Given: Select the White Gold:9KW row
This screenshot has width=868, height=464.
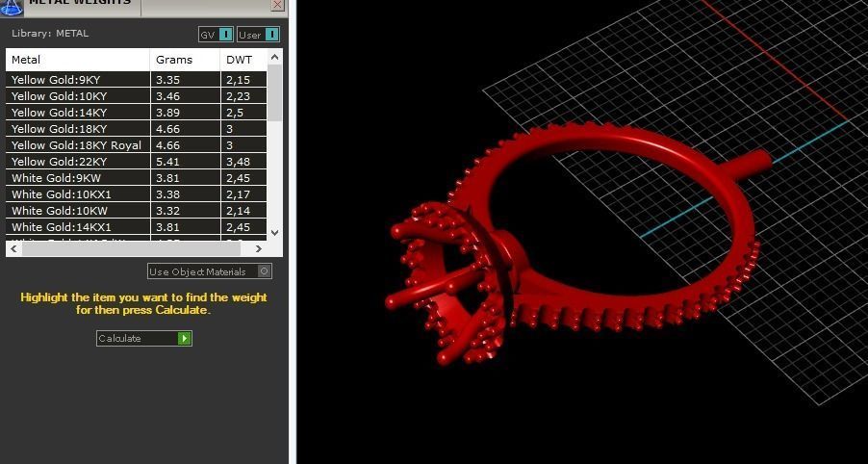Looking at the screenshot, I should 137,178.
